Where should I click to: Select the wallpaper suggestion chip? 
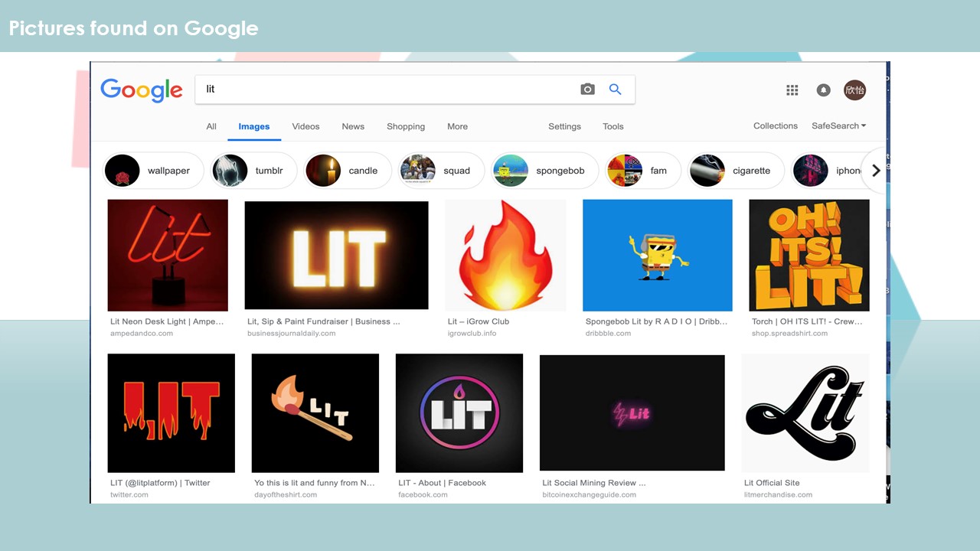153,171
